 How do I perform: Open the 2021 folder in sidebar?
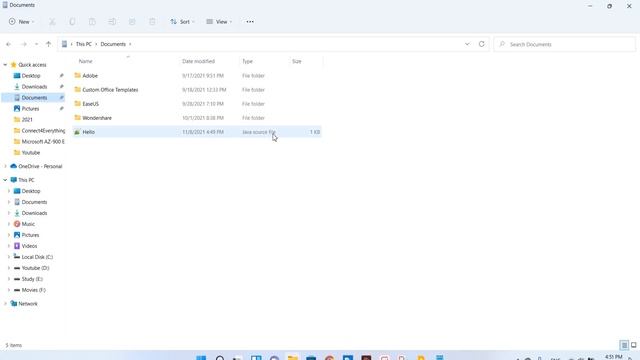point(27,120)
